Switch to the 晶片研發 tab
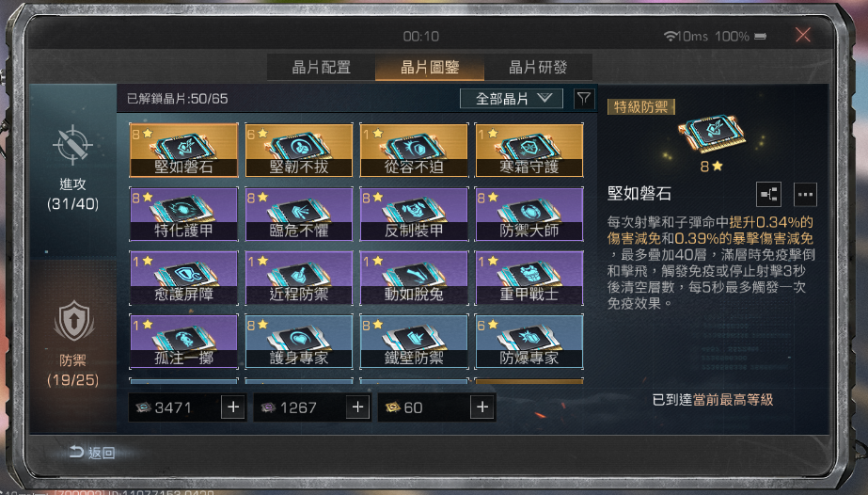The height and width of the screenshot is (495, 868). (538, 68)
